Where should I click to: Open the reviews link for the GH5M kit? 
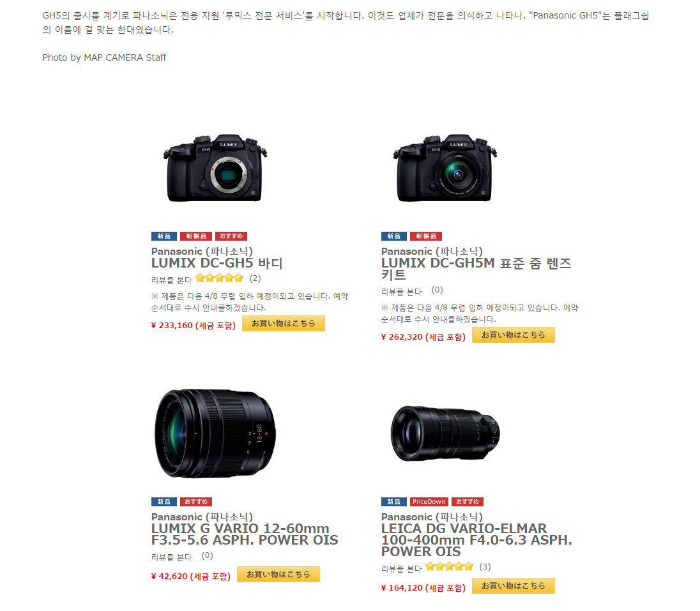pos(401,292)
